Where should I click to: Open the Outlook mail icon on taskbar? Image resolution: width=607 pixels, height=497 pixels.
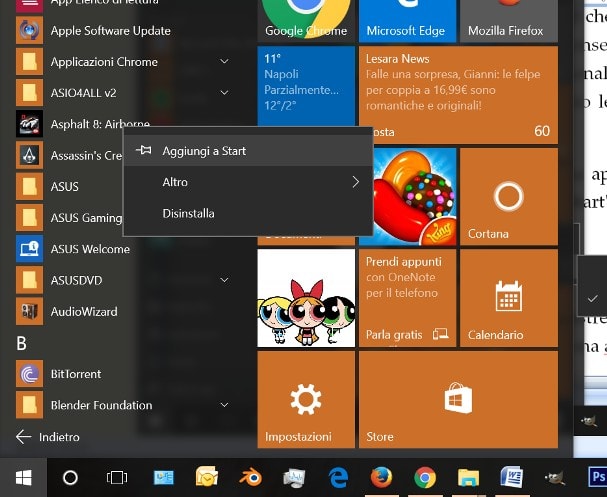(207, 476)
